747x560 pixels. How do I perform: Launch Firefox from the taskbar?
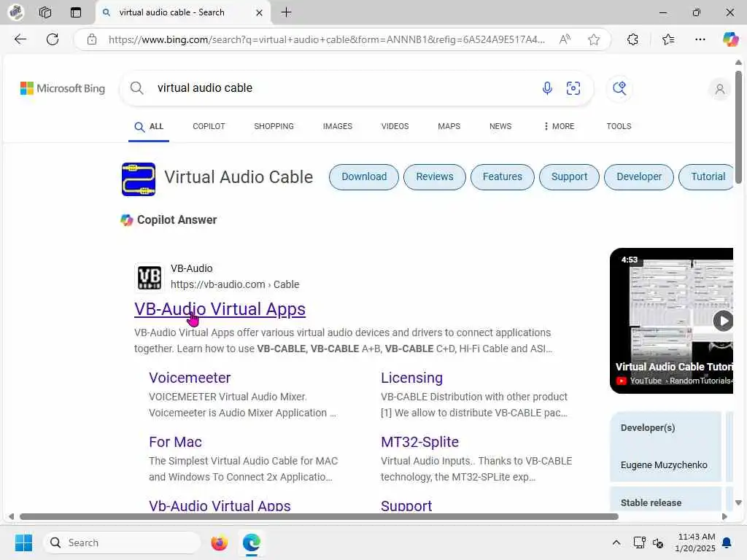click(219, 542)
